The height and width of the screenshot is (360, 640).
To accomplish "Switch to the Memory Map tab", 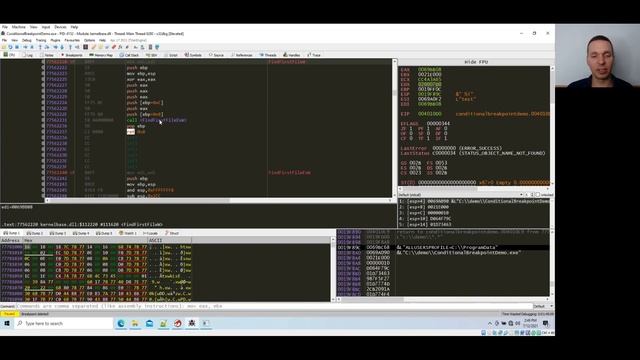I will pos(101,55).
